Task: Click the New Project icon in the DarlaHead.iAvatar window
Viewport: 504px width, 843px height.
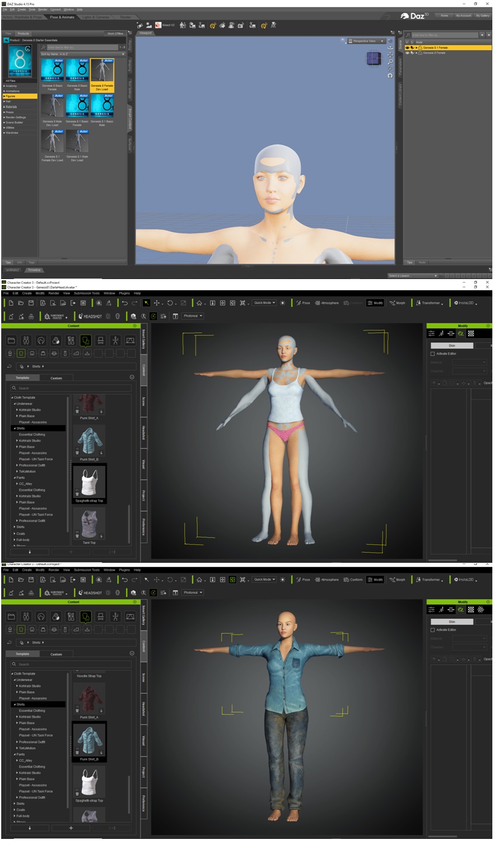Action: [x=11, y=303]
